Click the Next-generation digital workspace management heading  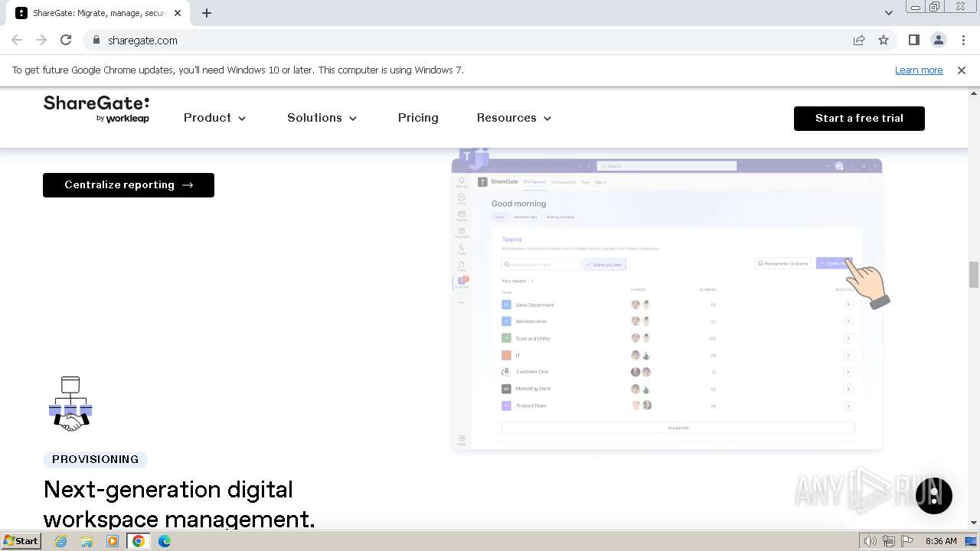pos(179,504)
